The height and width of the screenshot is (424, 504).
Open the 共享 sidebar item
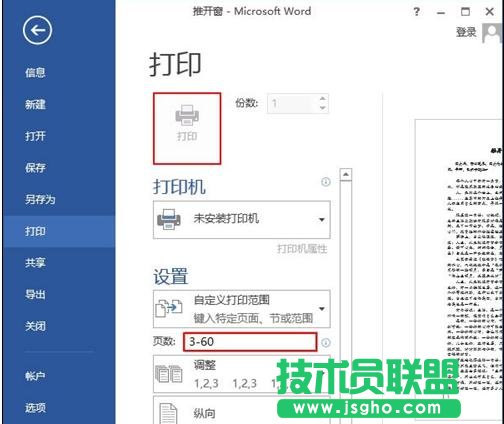(x=35, y=263)
